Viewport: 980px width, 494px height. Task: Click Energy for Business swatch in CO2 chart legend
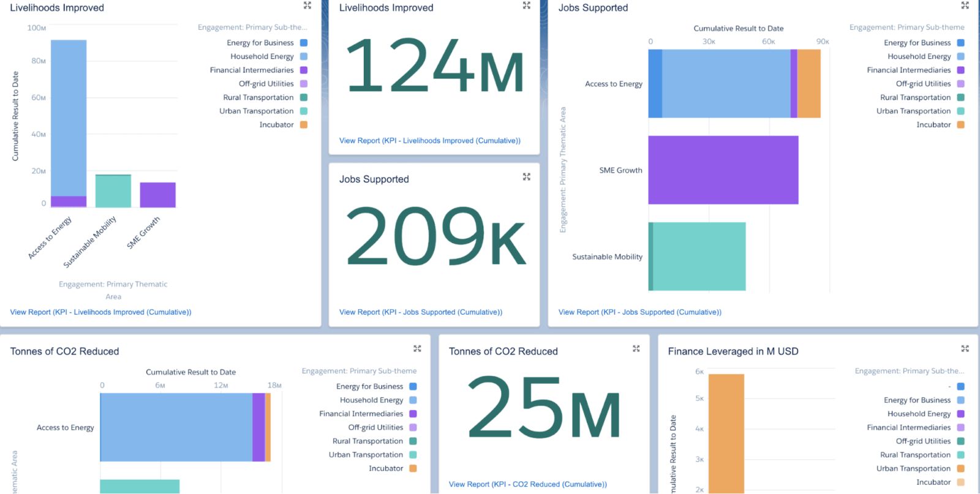(413, 386)
